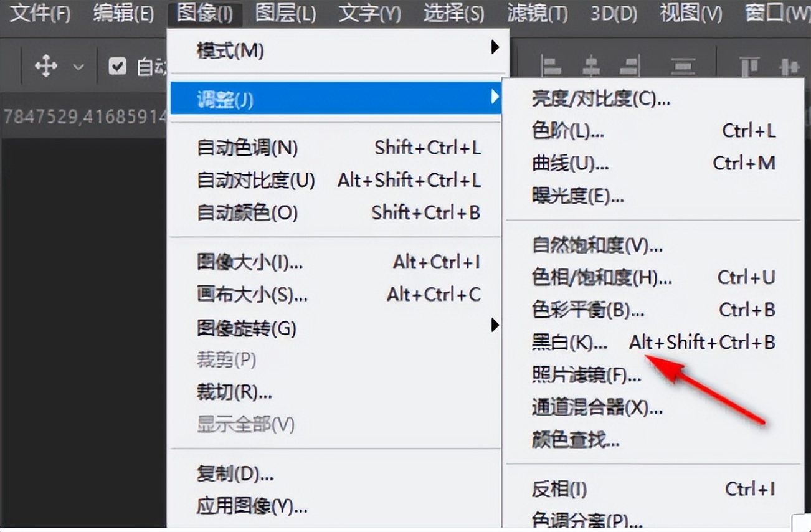Open the 文件 (File) menu
The height and width of the screenshot is (532, 811).
[x=39, y=13]
